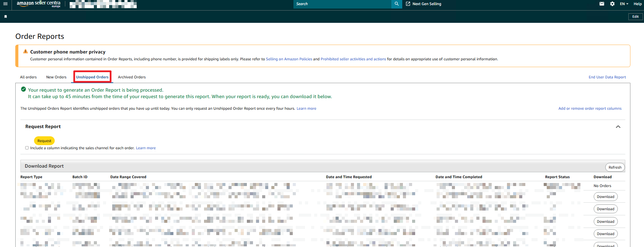Click the Customer phone number privacy heading
The image size is (644, 247).
tap(68, 52)
